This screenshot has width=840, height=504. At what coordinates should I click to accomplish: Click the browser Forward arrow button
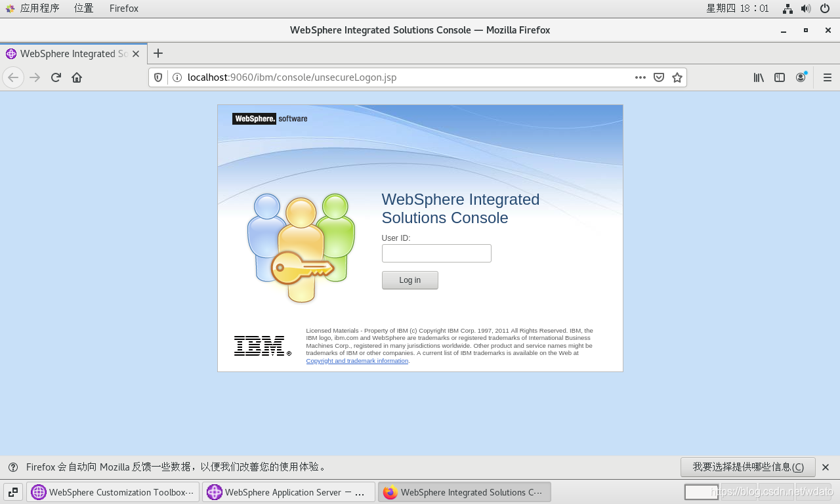tap(35, 77)
